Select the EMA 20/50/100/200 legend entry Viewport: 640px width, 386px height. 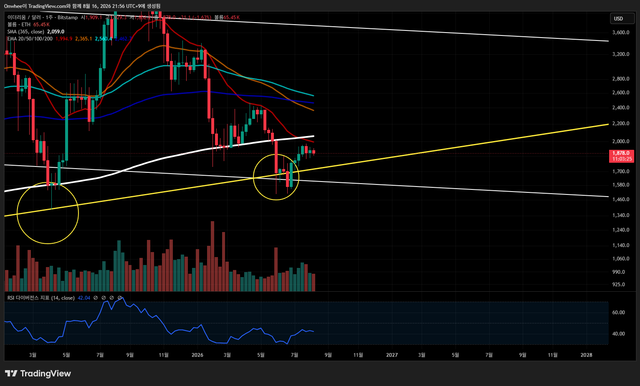click(x=30, y=39)
